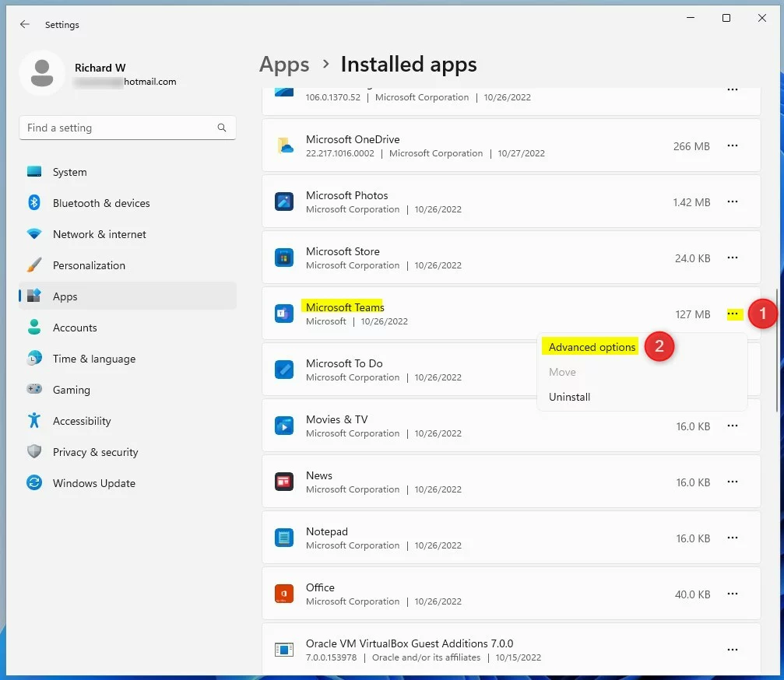The width and height of the screenshot is (784, 680).
Task: Click the Notepad app icon
Action: point(284,538)
